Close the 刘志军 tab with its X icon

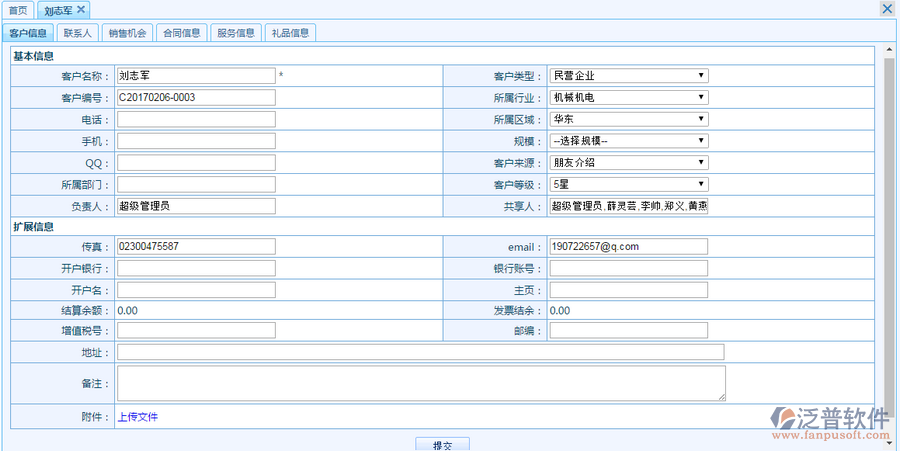(x=81, y=9)
